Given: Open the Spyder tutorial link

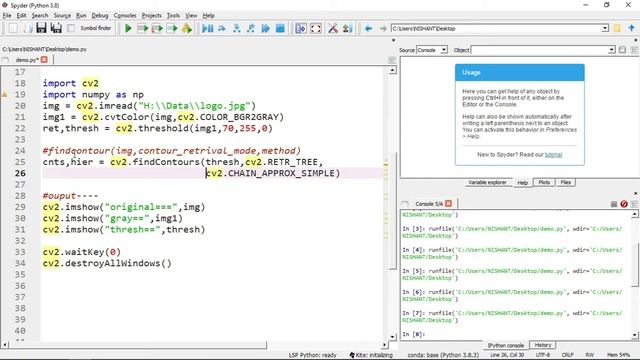Looking at the screenshot, I should pyautogui.click(x=553, y=155).
